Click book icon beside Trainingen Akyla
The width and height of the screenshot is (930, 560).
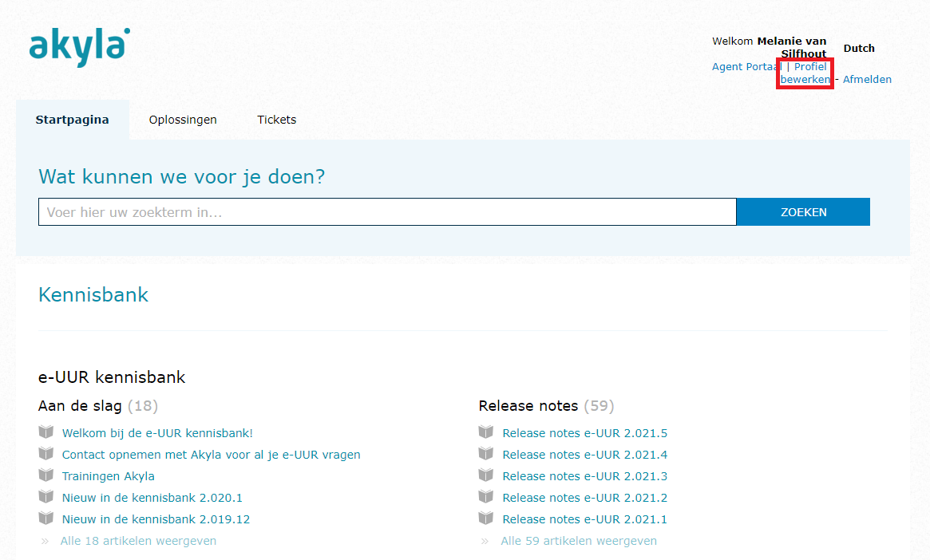tap(46, 475)
